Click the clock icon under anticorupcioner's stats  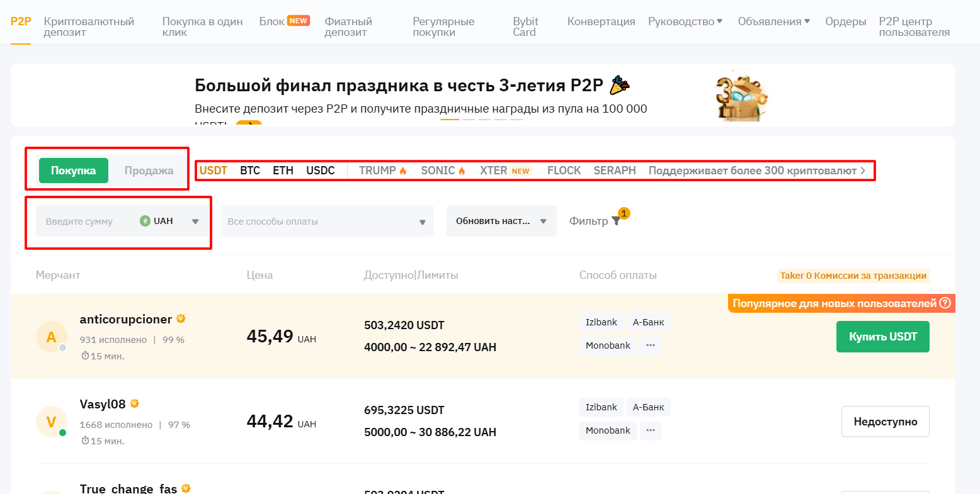point(85,356)
